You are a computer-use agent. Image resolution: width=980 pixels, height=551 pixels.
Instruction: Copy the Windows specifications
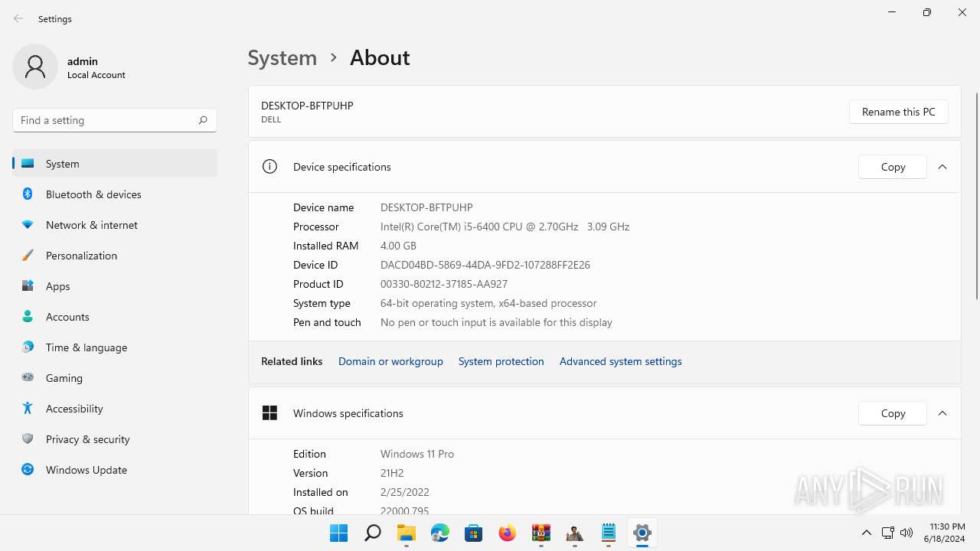pyautogui.click(x=893, y=413)
